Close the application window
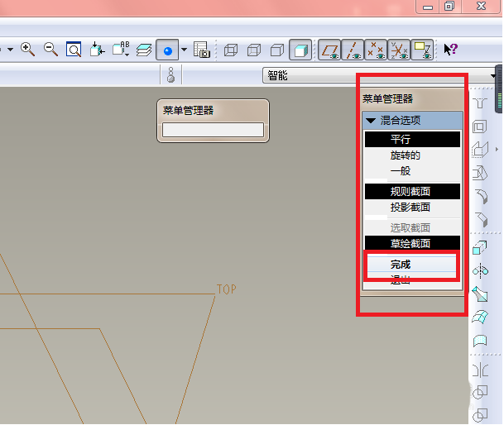Screen dimensions: 504x425 (x=481, y=6)
